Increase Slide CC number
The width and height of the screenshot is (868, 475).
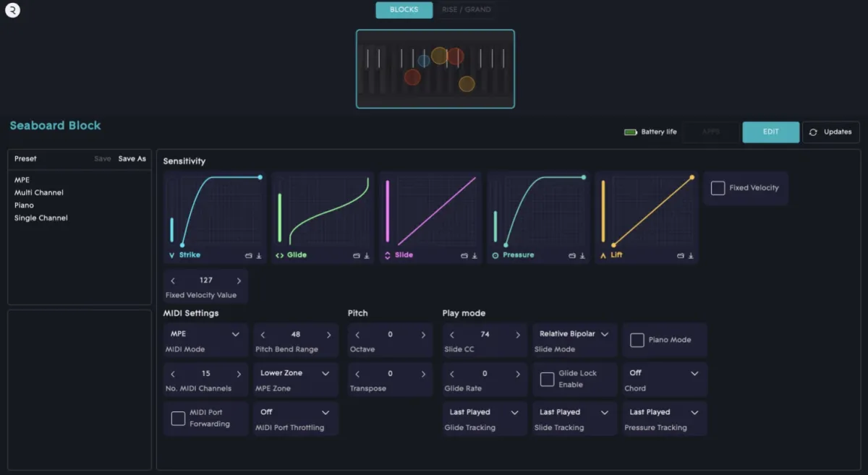pos(518,335)
